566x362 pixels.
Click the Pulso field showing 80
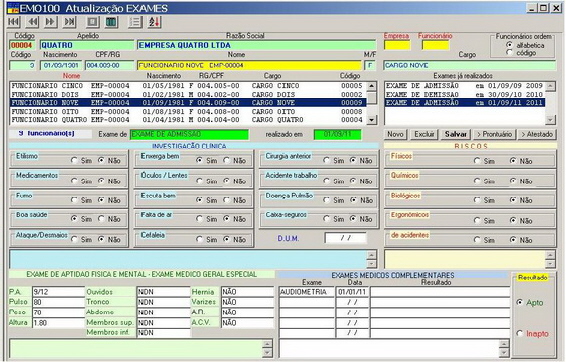pyautogui.click(x=58, y=302)
